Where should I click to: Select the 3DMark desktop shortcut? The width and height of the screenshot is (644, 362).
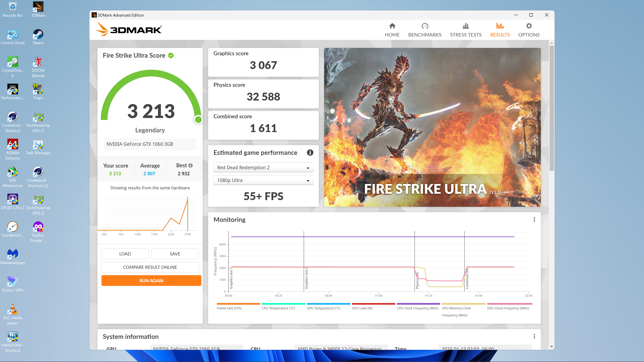click(38, 10)
